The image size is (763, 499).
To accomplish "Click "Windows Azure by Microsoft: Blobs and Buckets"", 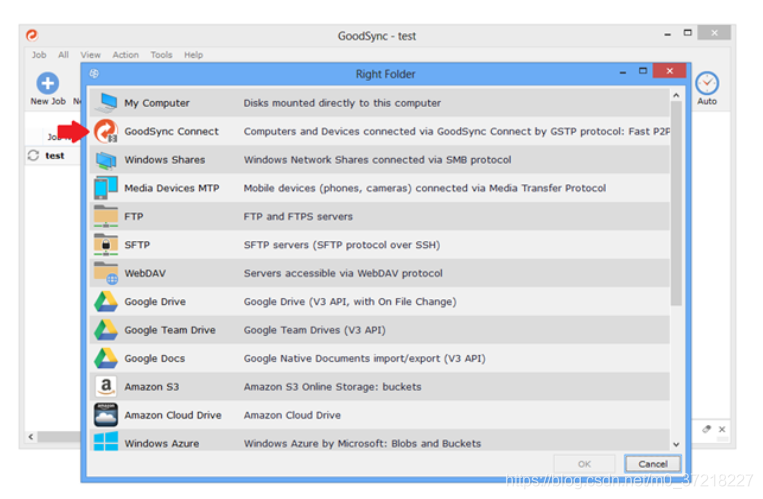I will [x=362, y=444].
